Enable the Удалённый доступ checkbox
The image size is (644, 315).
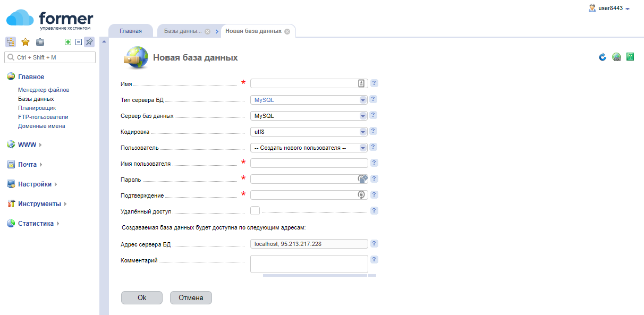click(x=255, y=210)
